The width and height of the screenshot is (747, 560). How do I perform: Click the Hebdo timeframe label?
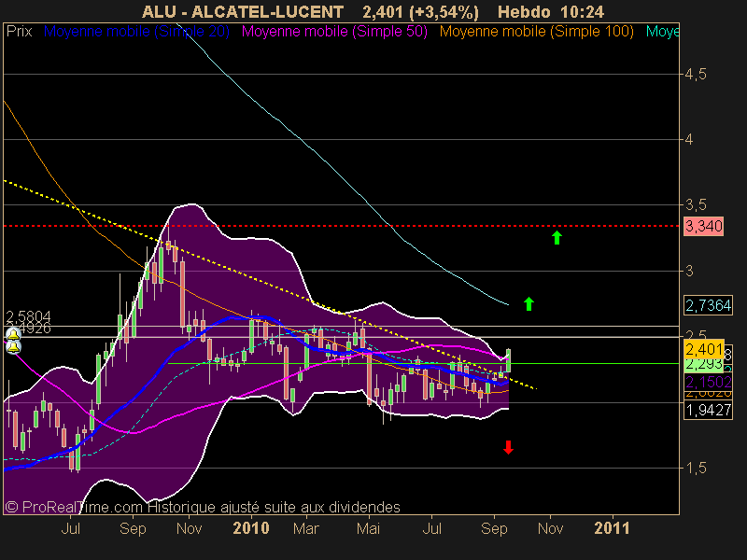point(524,11)
